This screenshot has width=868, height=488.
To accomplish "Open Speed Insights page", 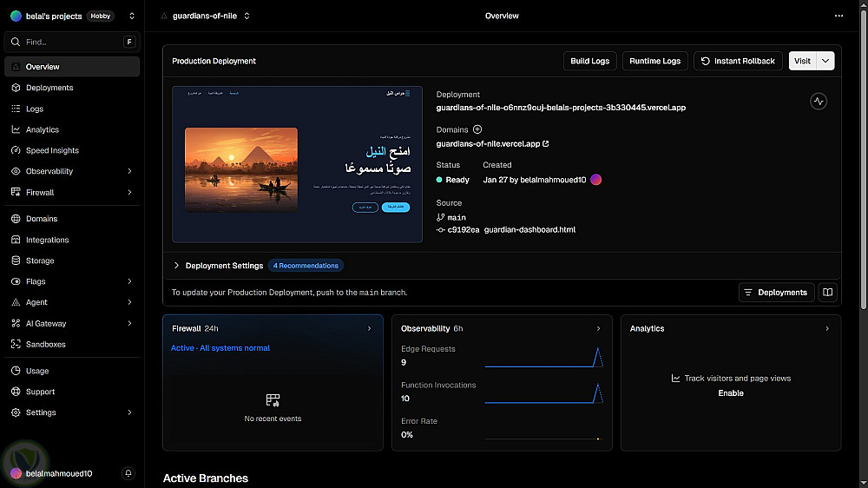I will point(72,150).
